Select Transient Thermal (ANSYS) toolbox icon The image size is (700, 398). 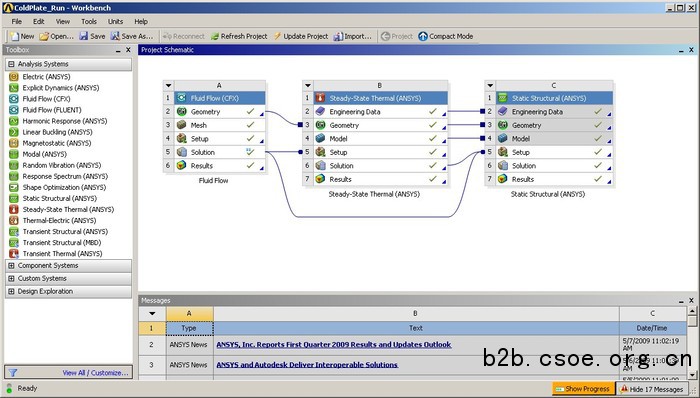coord(14,253)
